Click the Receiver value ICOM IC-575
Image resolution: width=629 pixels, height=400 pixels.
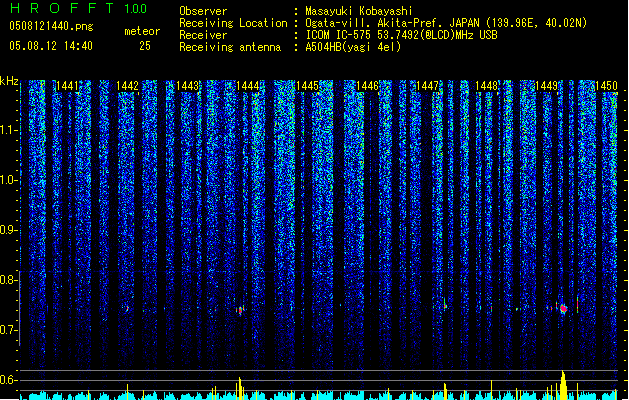(339, 35)
